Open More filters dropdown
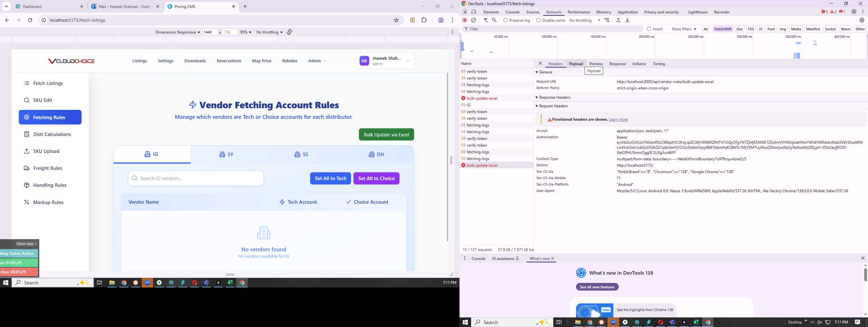 (x=684, y=29)
